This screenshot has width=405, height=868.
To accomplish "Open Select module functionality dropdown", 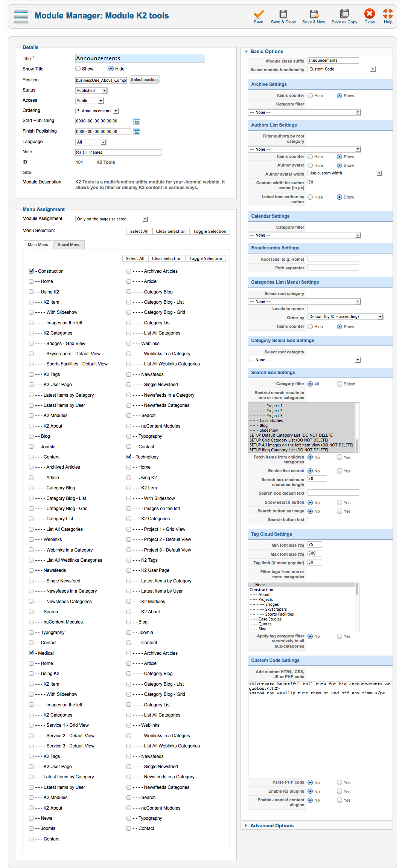I will click(x=342, y=69).
